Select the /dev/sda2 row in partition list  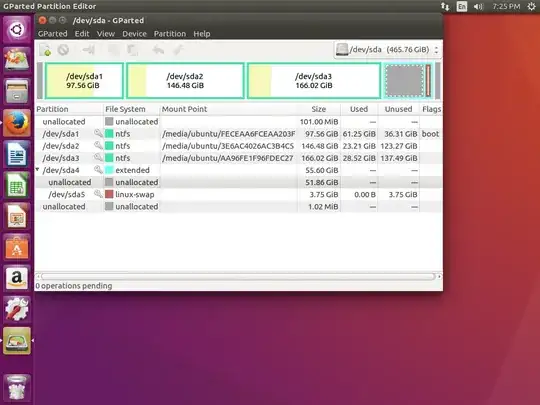(x=239, y=146)
